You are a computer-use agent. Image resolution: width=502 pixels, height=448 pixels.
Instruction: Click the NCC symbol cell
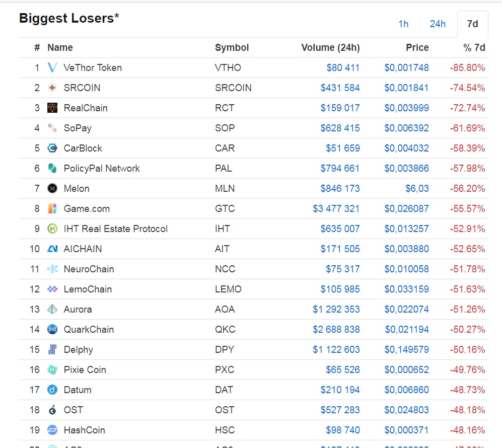[225, 269]
